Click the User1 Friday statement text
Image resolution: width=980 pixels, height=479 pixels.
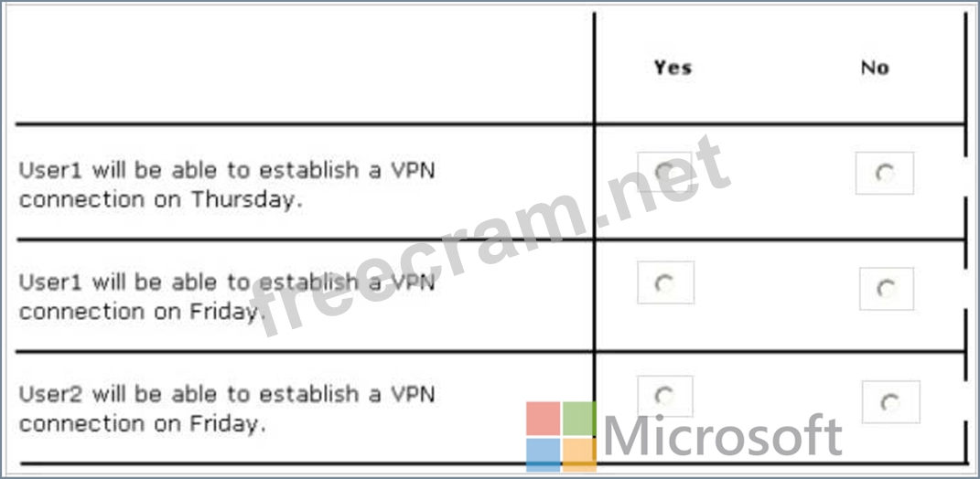[x=227, y=297]
